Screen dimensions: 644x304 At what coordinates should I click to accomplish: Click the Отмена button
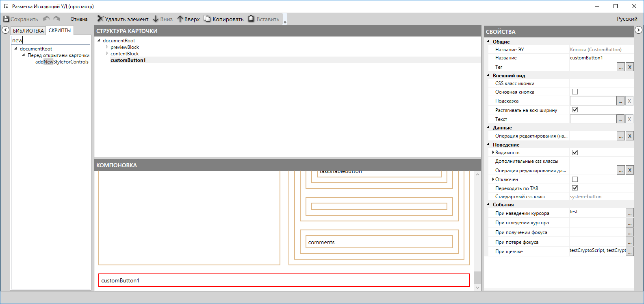click(x=79, y=19)
